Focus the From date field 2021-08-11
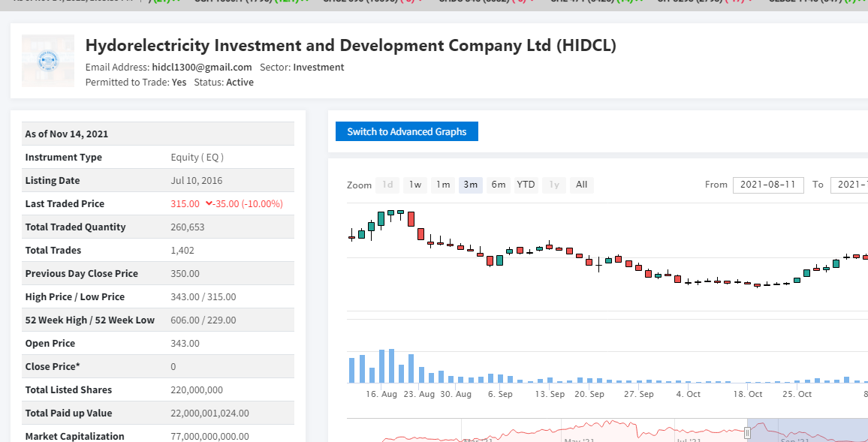The height and width of the screenshot is (442, 868). 768,185
